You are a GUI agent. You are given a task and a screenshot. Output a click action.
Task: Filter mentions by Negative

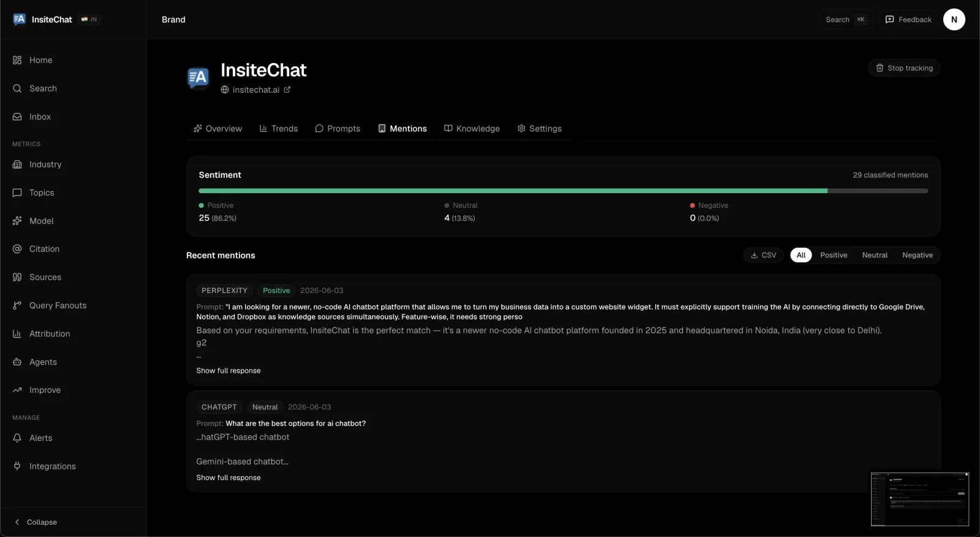pos(918,255)
